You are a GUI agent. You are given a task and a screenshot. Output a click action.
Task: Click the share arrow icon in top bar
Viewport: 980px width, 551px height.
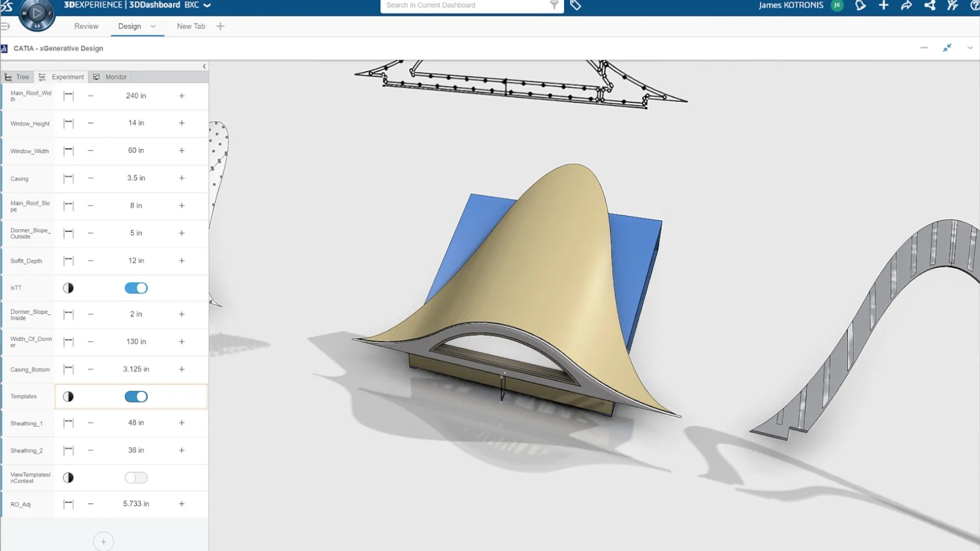[x=906, y=6]
